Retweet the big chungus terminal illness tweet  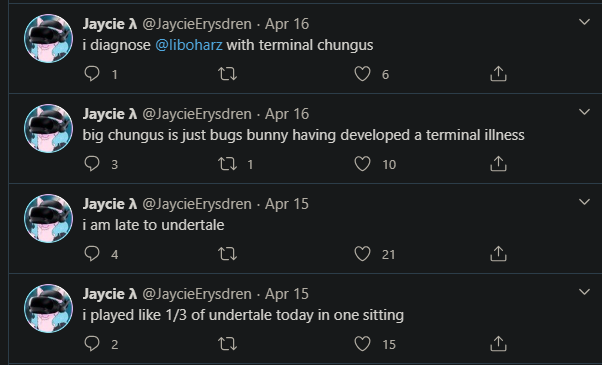coord(228,164)
